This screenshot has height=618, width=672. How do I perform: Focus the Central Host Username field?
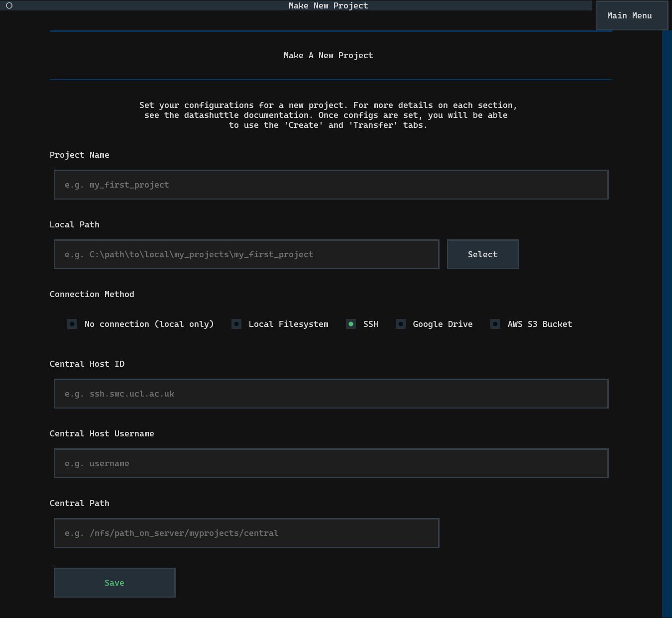tap(331, 463)
